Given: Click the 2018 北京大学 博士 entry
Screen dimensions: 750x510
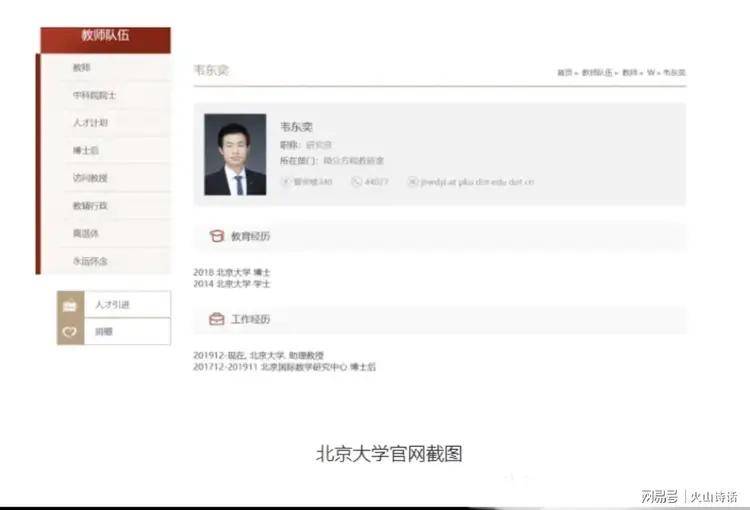Looking at the screenshot, I should [x=232, y=272].
